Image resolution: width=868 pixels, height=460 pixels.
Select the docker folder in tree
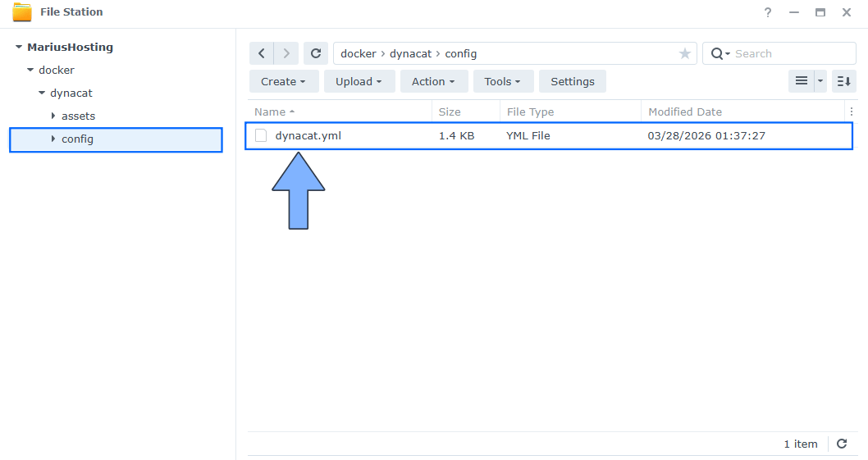click(57, 70)
